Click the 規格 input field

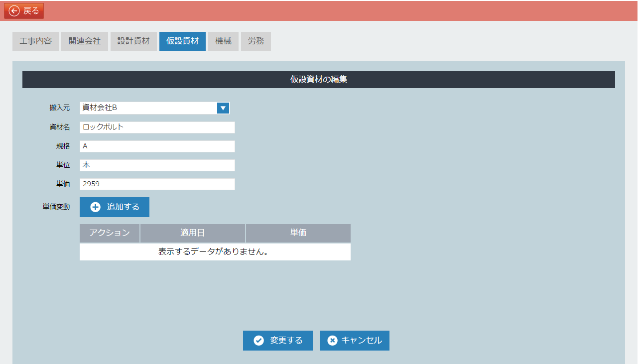tap(157, 146)
